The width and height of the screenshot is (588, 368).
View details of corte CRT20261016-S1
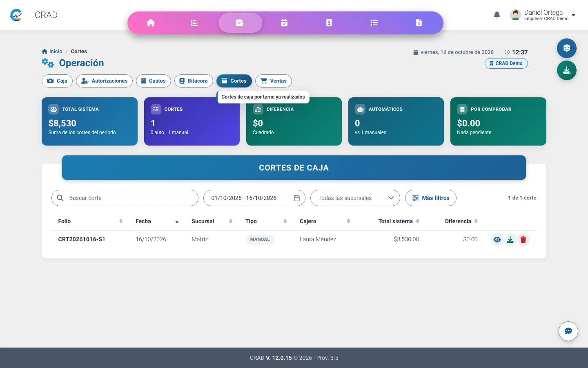click(x=497, y=240)
